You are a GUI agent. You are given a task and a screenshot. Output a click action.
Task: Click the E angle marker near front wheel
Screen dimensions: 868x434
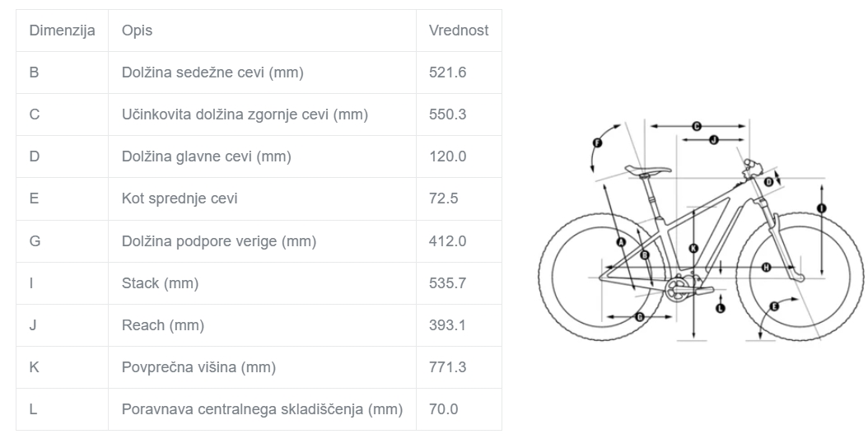click(x=773, y=307)
